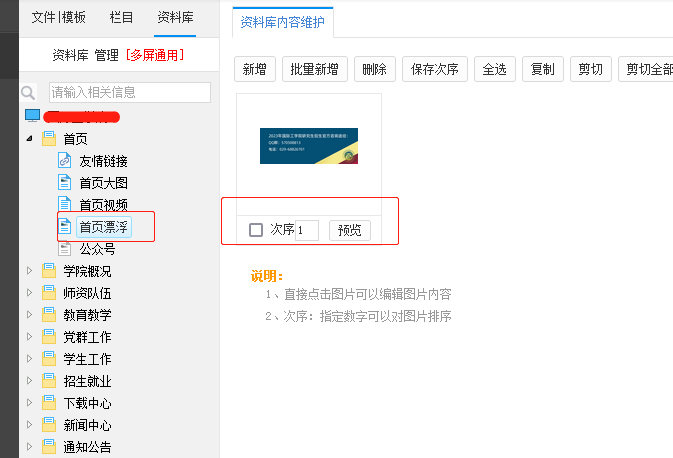Image resolution: width=673 pixels, height=458 pixels.
Task: Click the blue monitor site icon
Action: [31, 117]
